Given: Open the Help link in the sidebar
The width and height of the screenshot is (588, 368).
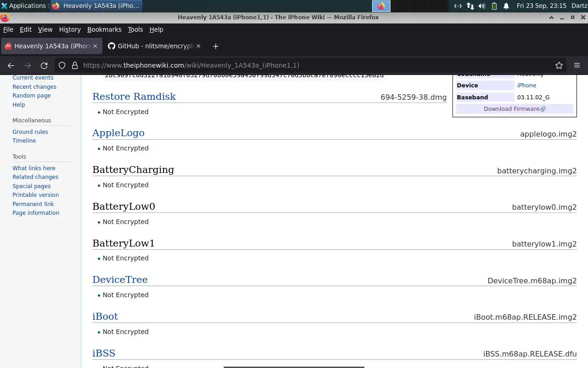Looking at the screenshot, I should pos(19,105).
